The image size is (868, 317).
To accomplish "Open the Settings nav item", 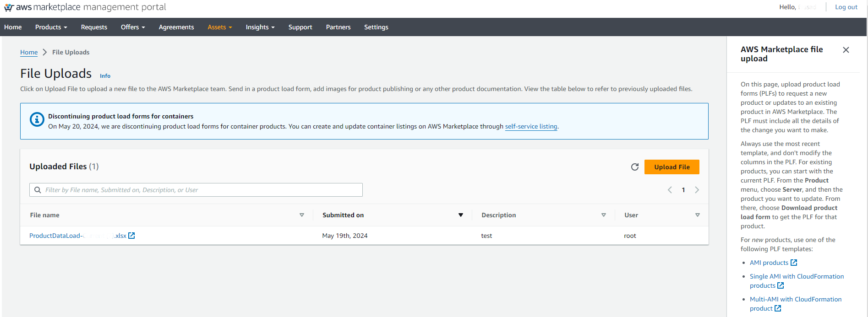I will pyautogui.click(x=377, y=27).
